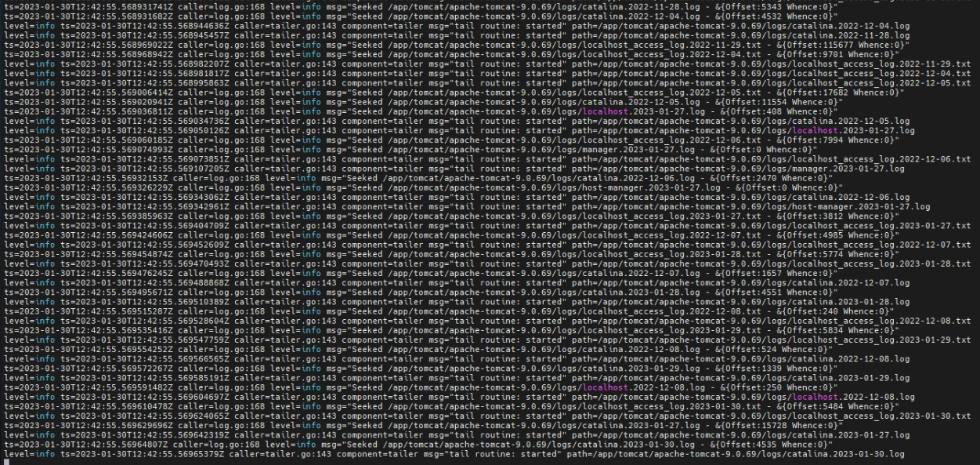This screenshot has width=980, height=465.
Task: Click timestamp "ts=2023-01-30T12:42:55.56965379Z" in last line
Action: point(142,455)
